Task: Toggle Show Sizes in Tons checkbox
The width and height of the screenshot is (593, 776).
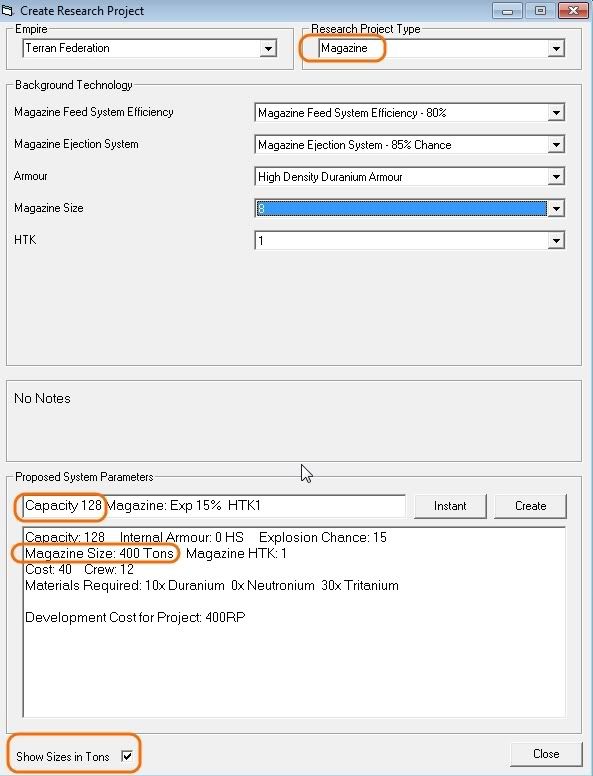Action: point(127,756)
